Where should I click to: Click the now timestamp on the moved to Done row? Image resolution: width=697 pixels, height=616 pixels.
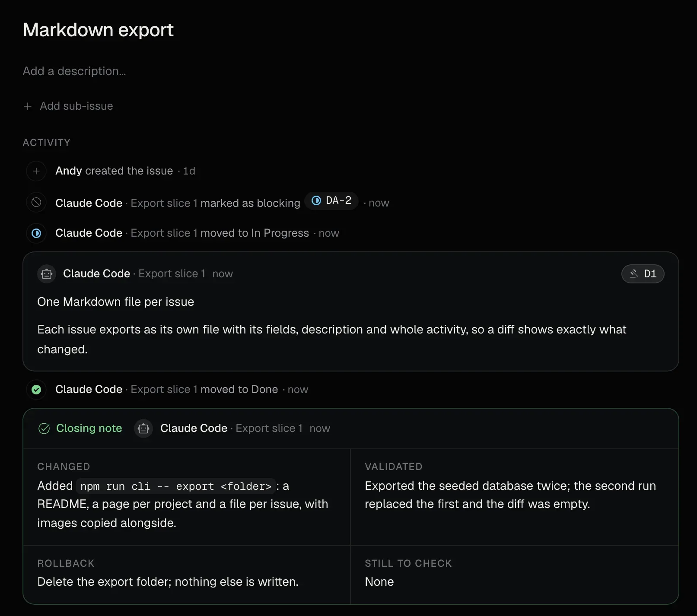298,390
